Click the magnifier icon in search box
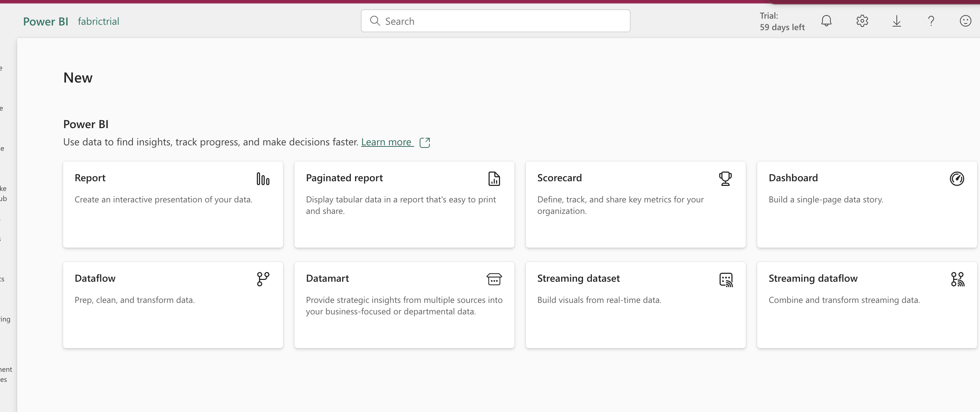The image size is (980, 412). click(375, 21)
